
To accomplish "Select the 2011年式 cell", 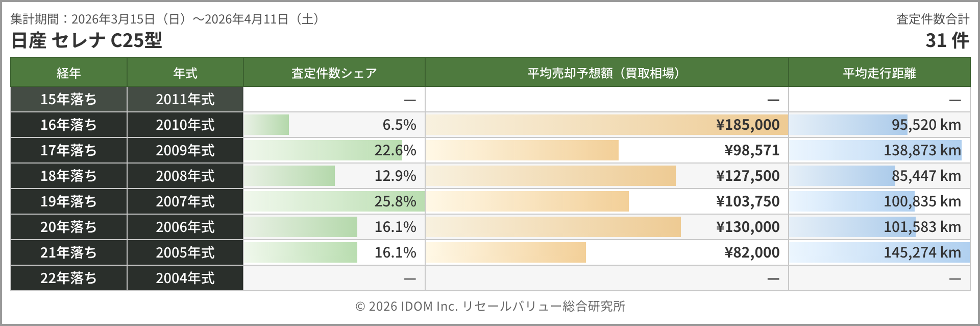I will click(185, 99).
